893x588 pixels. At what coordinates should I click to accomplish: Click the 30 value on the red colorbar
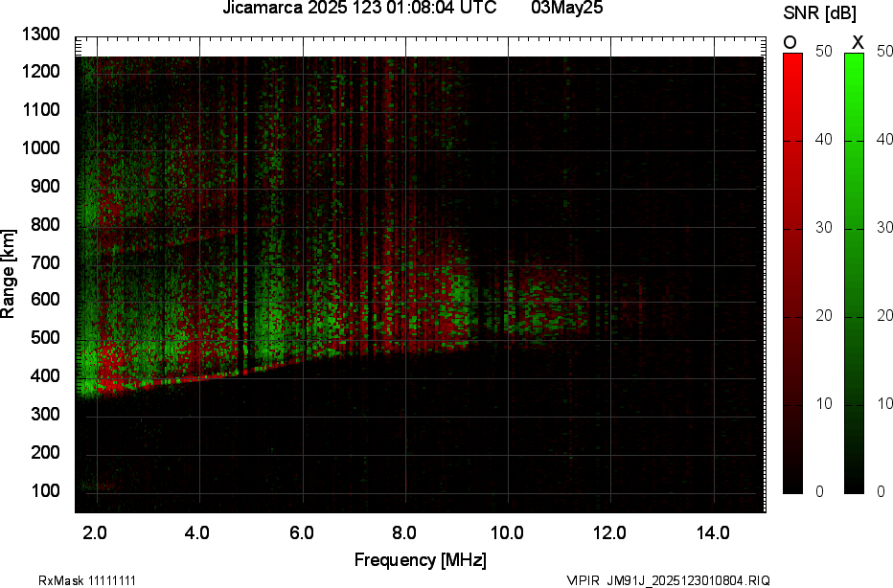(822, 228)
